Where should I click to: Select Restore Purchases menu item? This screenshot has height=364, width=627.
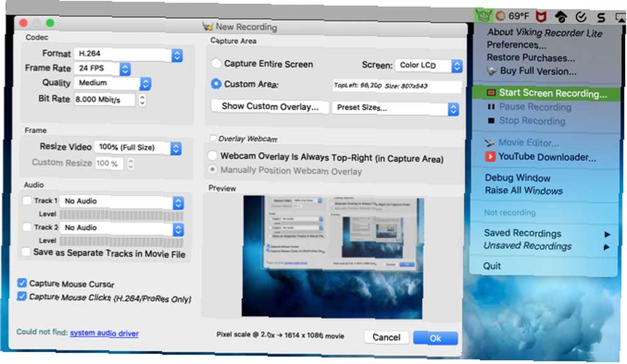pos(530,58)
